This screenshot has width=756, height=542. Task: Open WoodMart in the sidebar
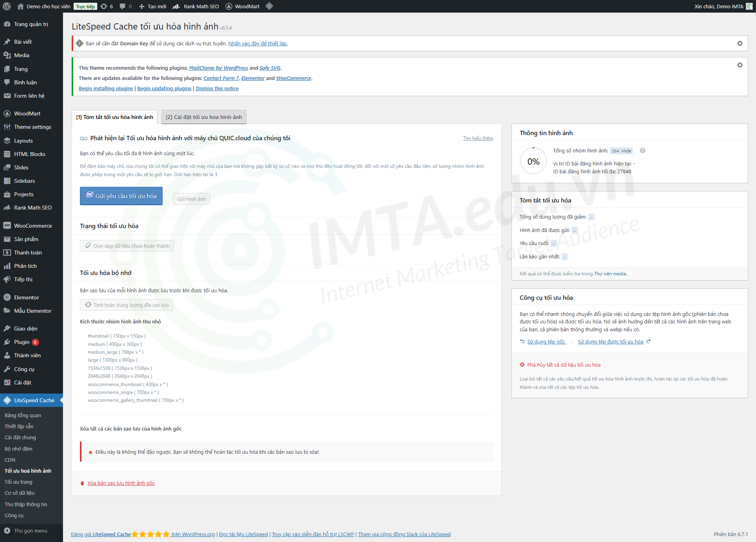tap(31, 113)
